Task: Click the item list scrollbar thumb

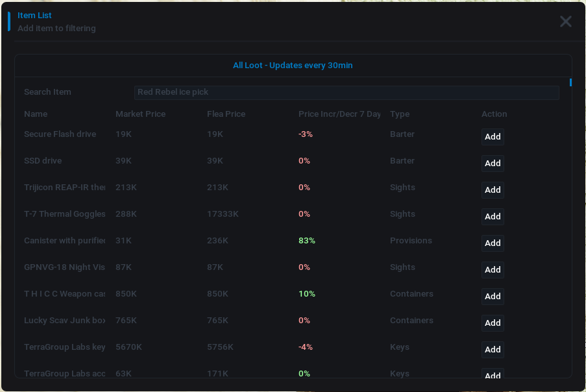Action: pyautogui.click(x=570, y=82)
